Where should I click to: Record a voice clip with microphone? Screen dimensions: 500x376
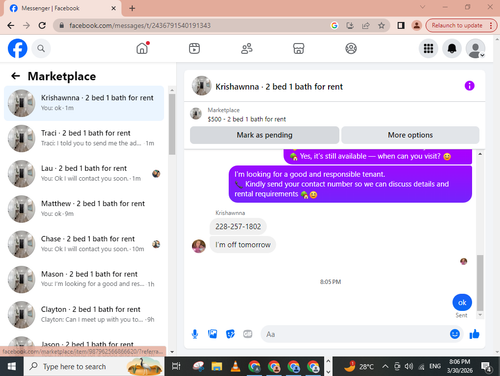(195, 334)
